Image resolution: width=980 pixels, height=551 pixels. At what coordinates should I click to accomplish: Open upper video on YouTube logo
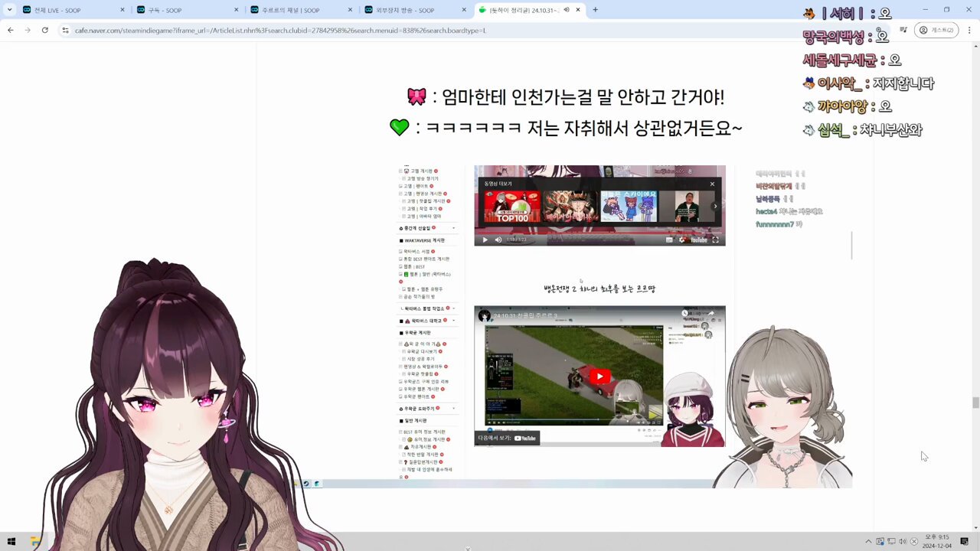[698, 240]
